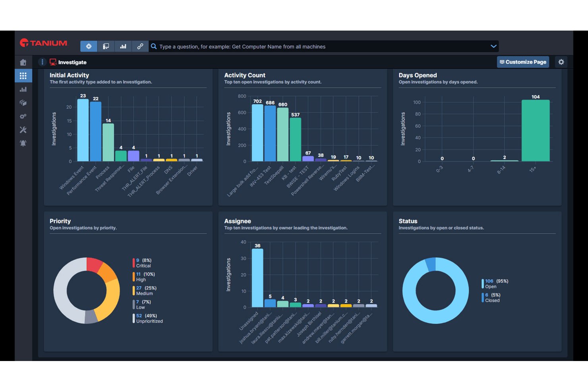Select the Interact target icon in toolbar
Viewport: 588px width, 392px height.
pos(89,46)
